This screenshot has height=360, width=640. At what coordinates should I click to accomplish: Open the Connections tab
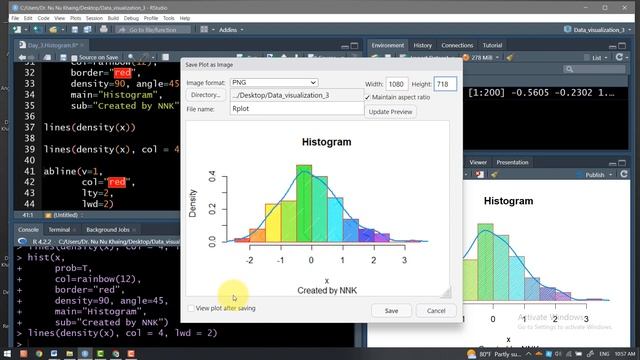(x=457, y=45)
